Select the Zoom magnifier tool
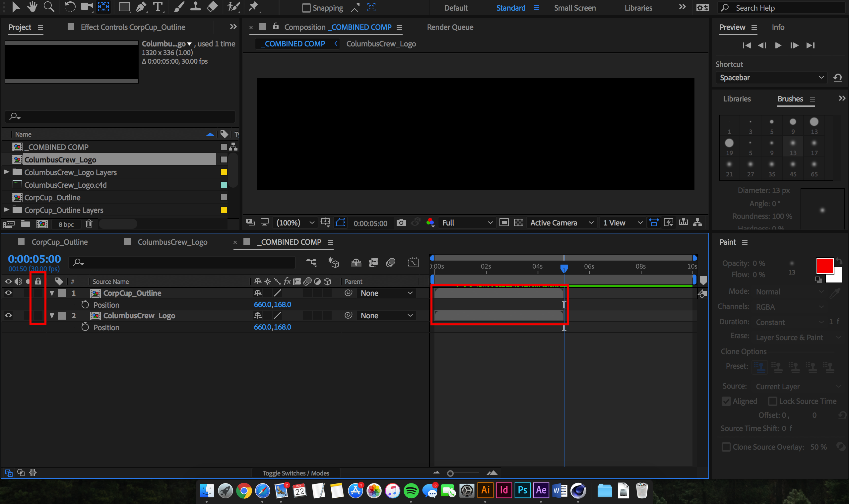The image size is (849, 504). coord(48,7)
